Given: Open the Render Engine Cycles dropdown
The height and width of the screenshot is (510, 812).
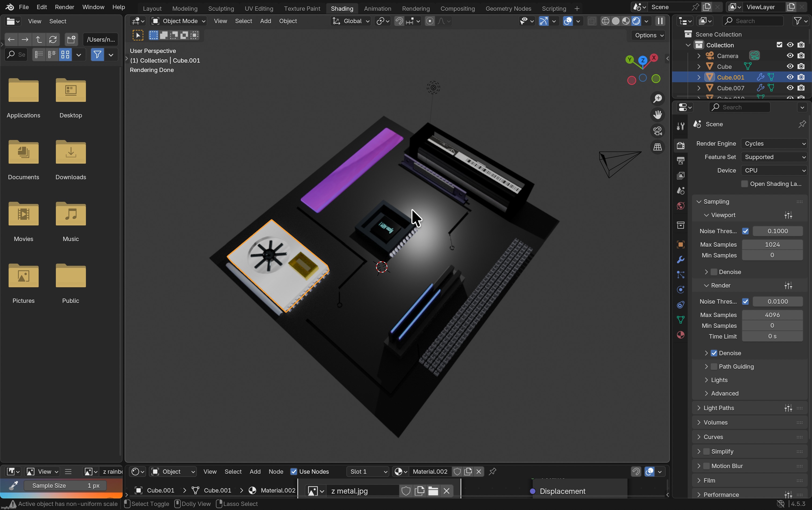Looking at the screenshot, I should click(774, 144).
